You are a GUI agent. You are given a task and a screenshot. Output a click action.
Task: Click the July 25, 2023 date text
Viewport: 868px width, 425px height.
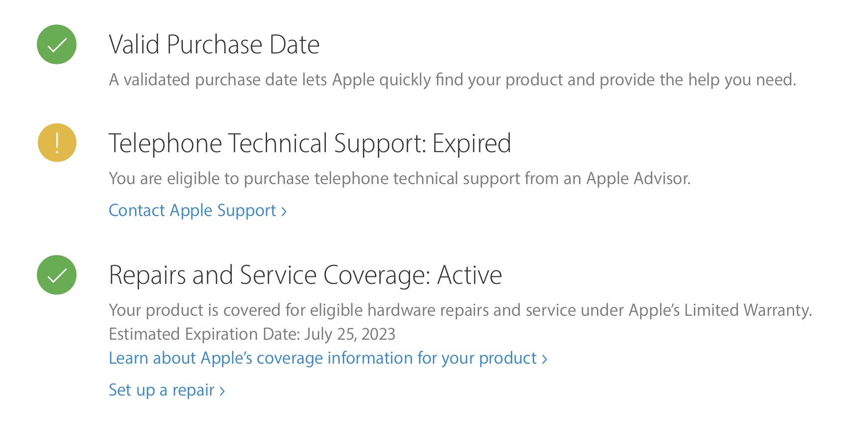pyautogui.click(x=350, y=334)
